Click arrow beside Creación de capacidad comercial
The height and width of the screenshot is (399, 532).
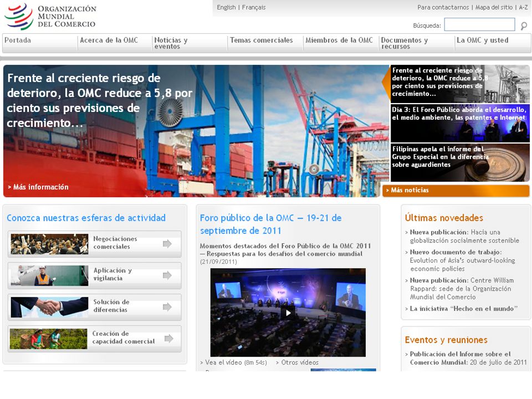pyautogui.click(x=168, y=338)
